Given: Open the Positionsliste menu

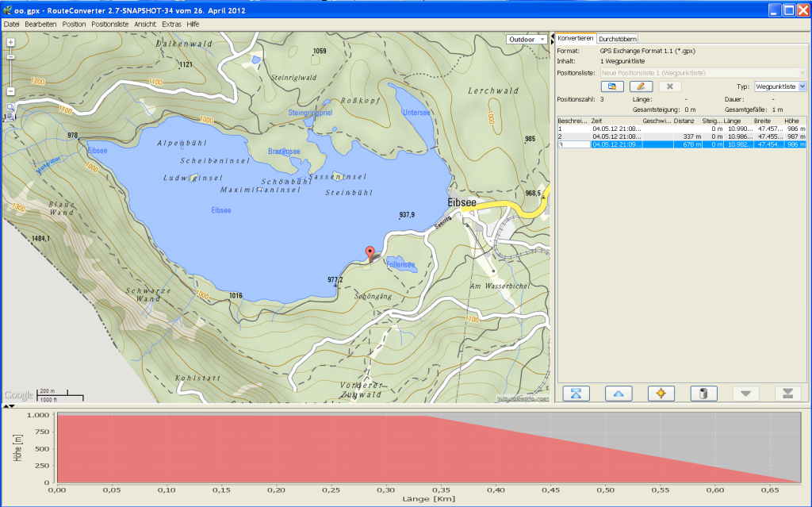Looking at the screenshot, I should (109, 25).
